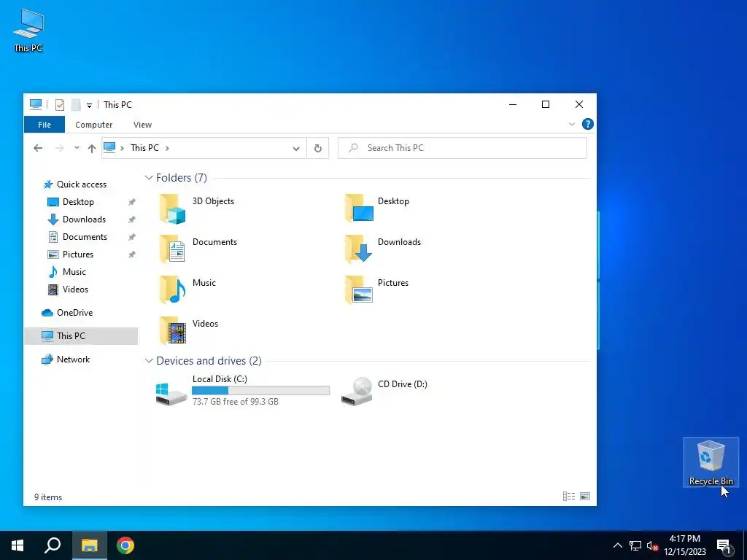Image resolution: width=747 pixels, height=560 pixels.
Task: Click This PC in address bar
Action: (x=145, y=148)
